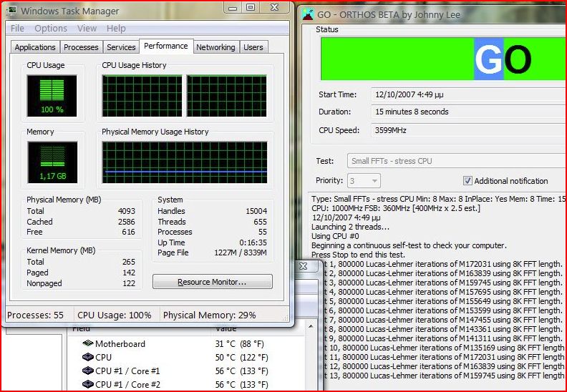Screen dimensions: 567x392
Task: Click CPU temperature 50 °C value
Action: 241,358
